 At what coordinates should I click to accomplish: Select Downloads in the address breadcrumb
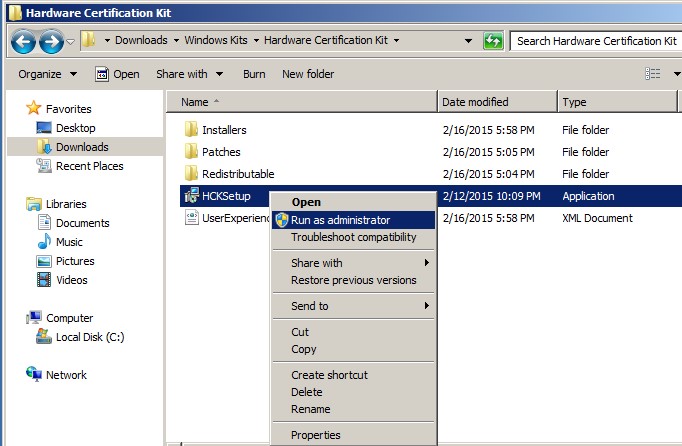141,40
